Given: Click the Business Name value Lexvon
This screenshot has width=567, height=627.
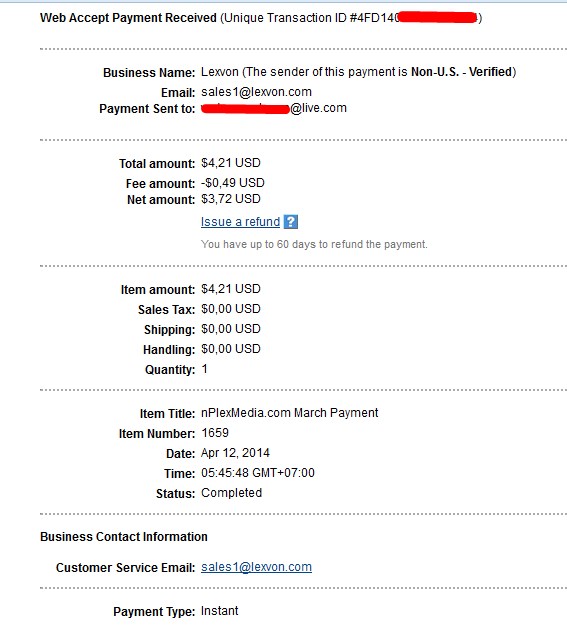Looking at the screenshot, I should (x=220, y=72).
